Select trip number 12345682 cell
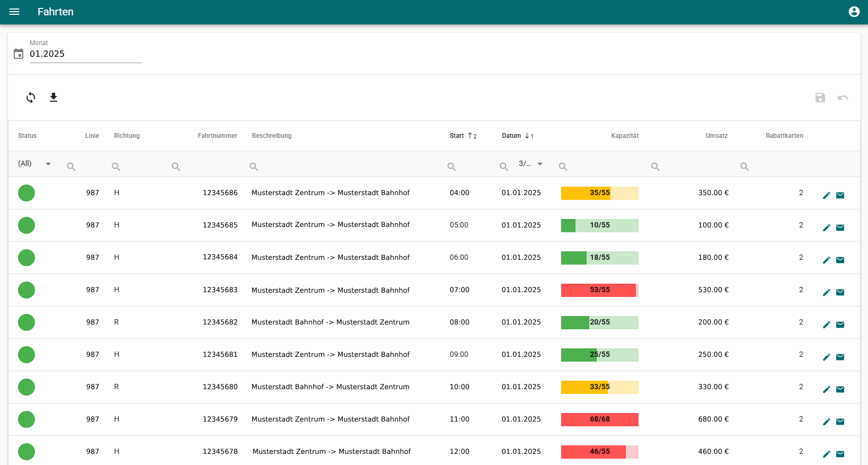 [x=220, y=322]
